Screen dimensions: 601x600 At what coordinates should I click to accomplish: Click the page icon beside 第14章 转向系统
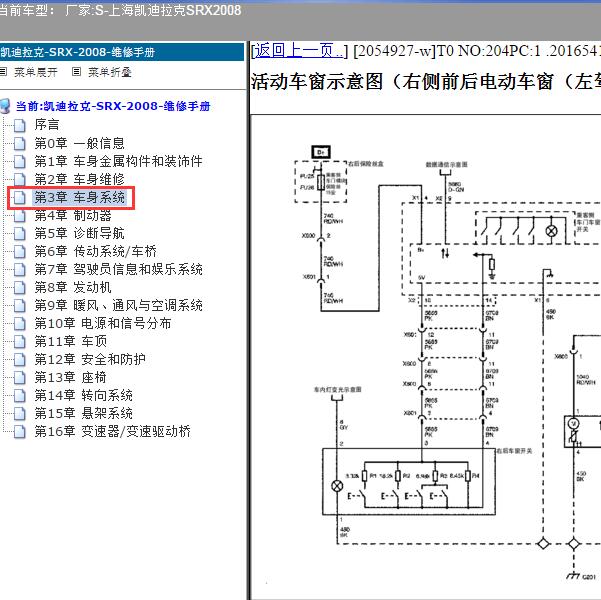pos(20,396)
